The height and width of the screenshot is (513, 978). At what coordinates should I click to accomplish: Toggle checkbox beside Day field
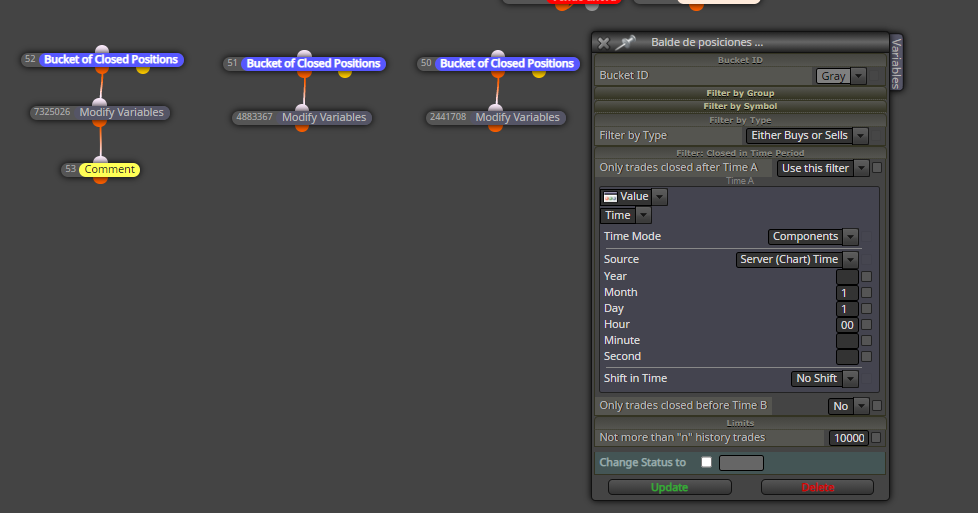coord(866,309)
